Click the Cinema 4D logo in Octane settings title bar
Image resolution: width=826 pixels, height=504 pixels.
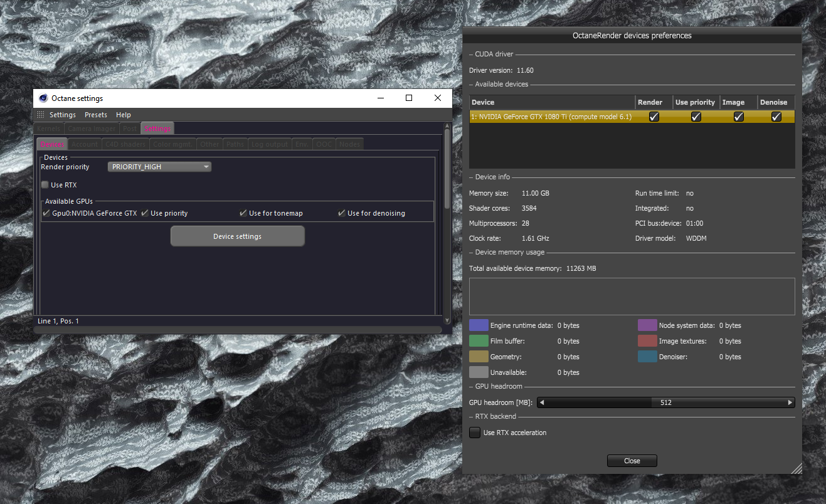[x=43, y=98]
